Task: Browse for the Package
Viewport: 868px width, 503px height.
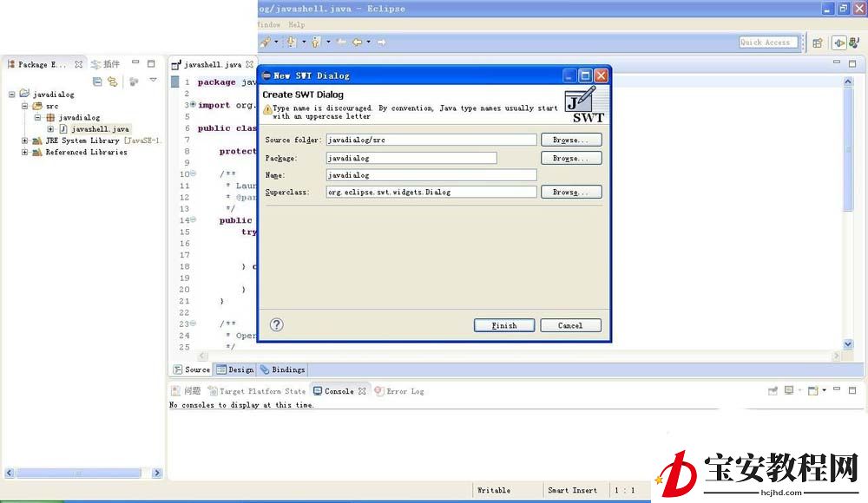Action: tap(571, 158)
